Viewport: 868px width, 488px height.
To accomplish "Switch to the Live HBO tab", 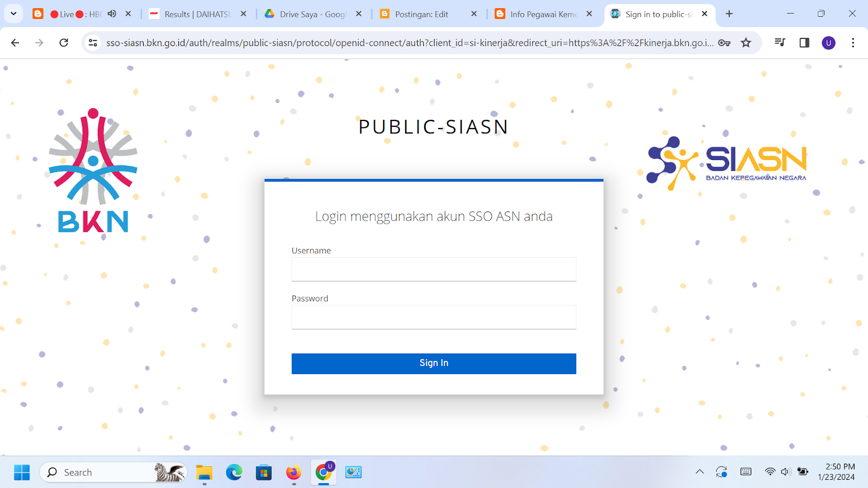I will [x=75, y=14].
